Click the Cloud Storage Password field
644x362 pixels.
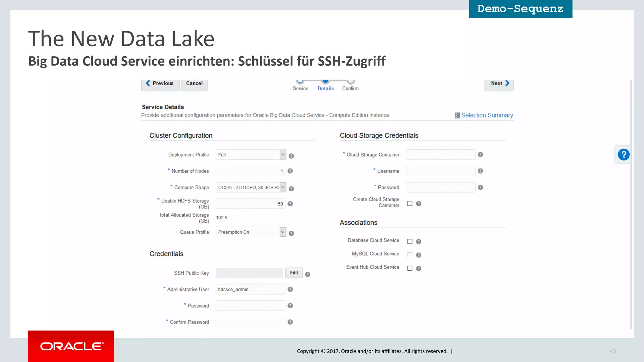pyautogui.click(x=441, y=187)
